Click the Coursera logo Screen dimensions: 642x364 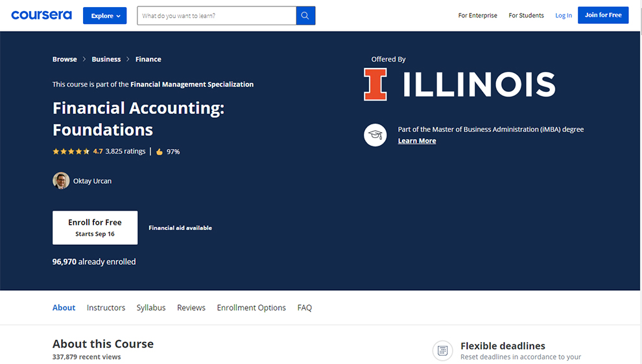(42, 15)
